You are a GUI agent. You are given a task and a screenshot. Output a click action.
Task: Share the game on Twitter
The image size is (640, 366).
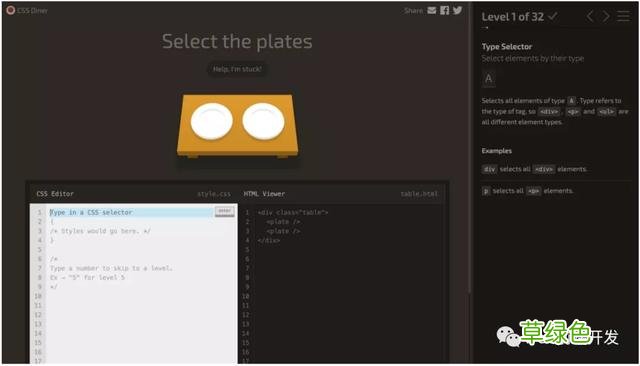(458, 10)
